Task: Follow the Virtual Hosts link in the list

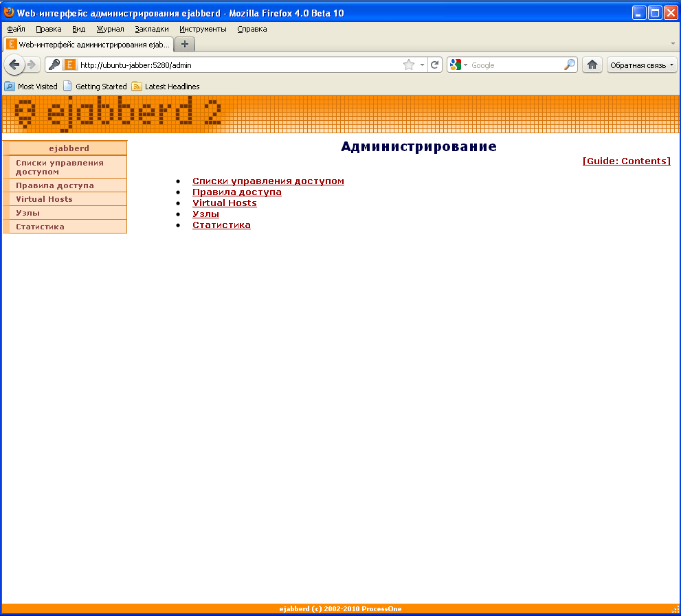Action: click(225, 203)
